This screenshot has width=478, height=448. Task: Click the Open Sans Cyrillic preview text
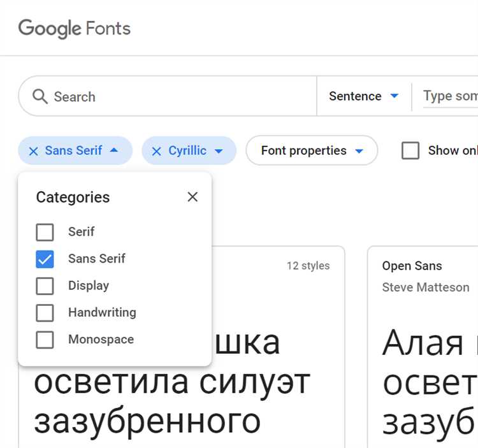pyautogui.click(x=428, y=382)
